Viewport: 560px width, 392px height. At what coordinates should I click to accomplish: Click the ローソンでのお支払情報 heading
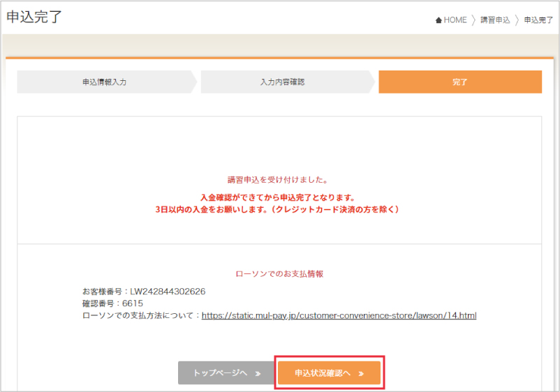[279, 274]
